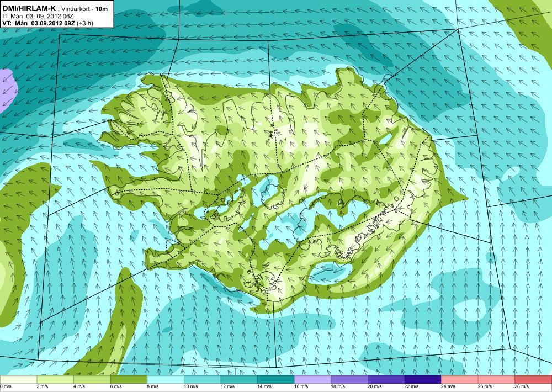Click the "28 m/s" legend label

pos(522,386)
